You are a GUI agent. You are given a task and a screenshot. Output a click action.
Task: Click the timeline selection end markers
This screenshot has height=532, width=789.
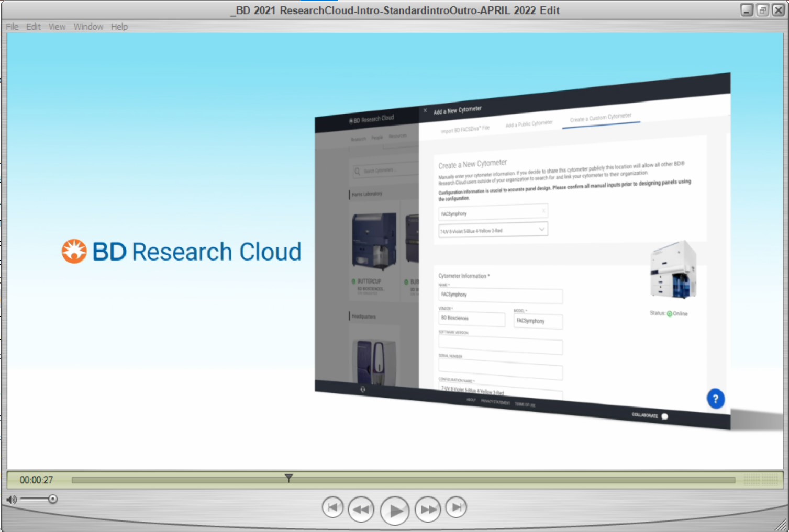coord(761,480)
